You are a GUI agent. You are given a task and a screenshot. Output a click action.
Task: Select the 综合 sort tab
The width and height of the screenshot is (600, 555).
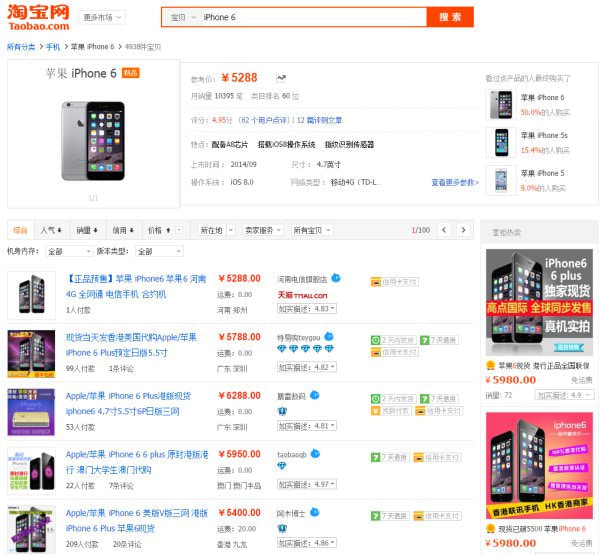(20, 230)
